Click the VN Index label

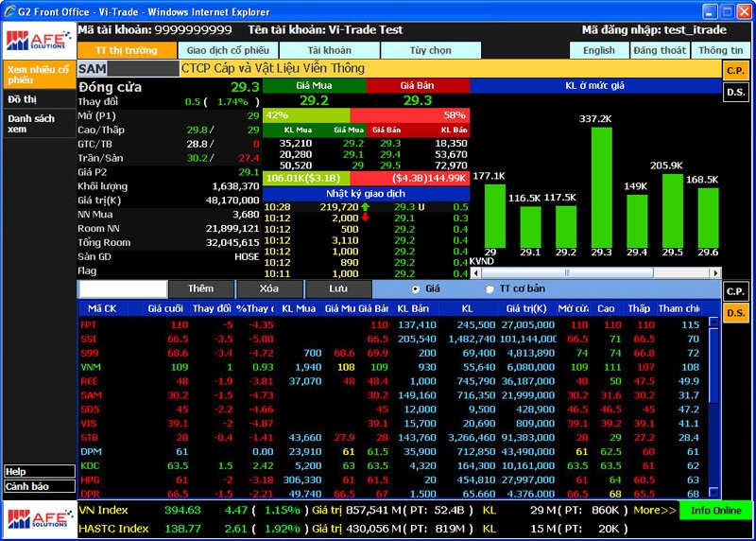click(x=103, y=510)
